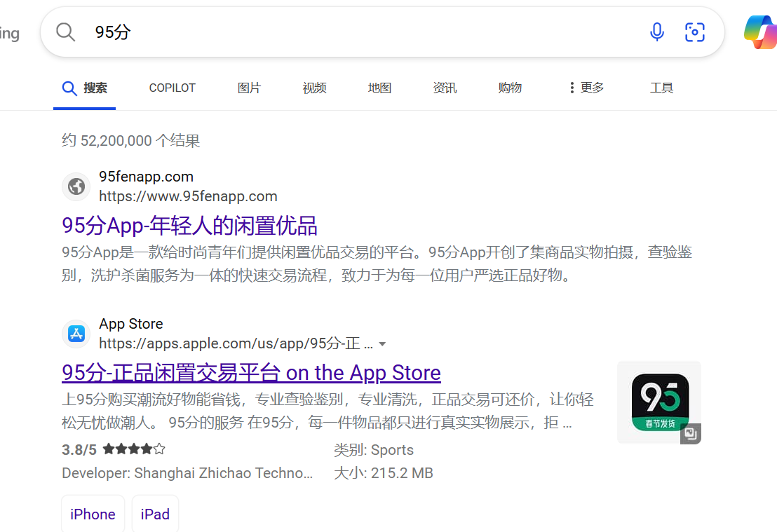
Task: Switch to the 地图 tab
Action: click(380, 88)
